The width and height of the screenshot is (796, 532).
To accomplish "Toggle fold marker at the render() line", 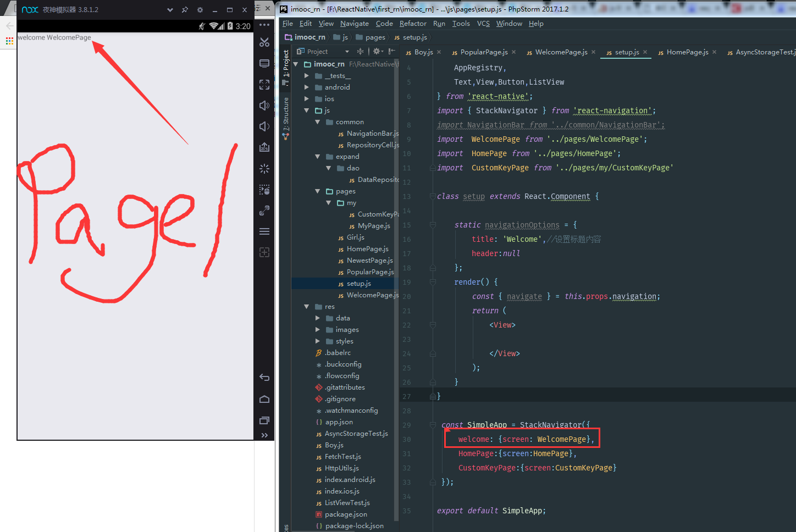I will (433, 282).
